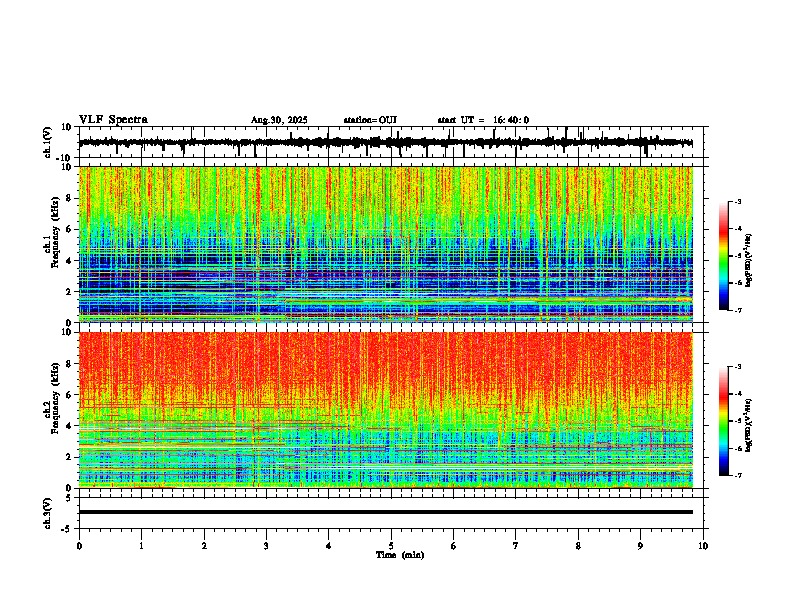Select the "ch.3(V)" axis label
The height and width of the screenshot is (612, 792).
(x=48, y=513)
